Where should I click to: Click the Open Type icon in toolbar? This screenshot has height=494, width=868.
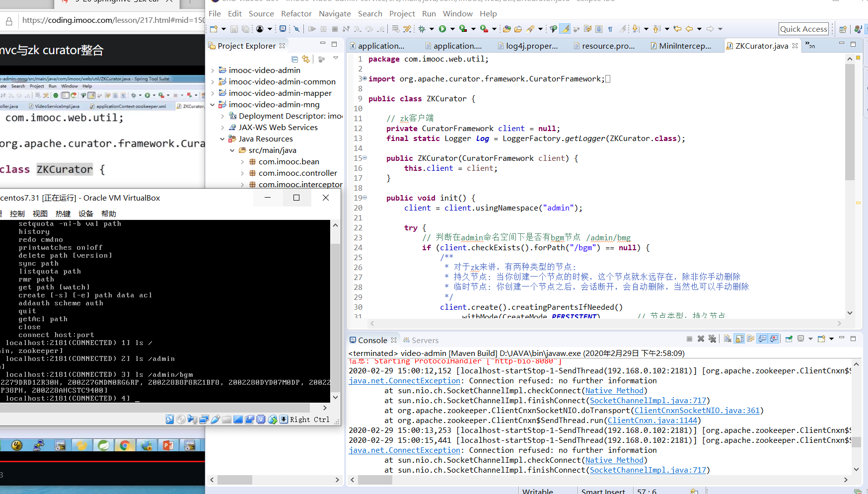507,29
